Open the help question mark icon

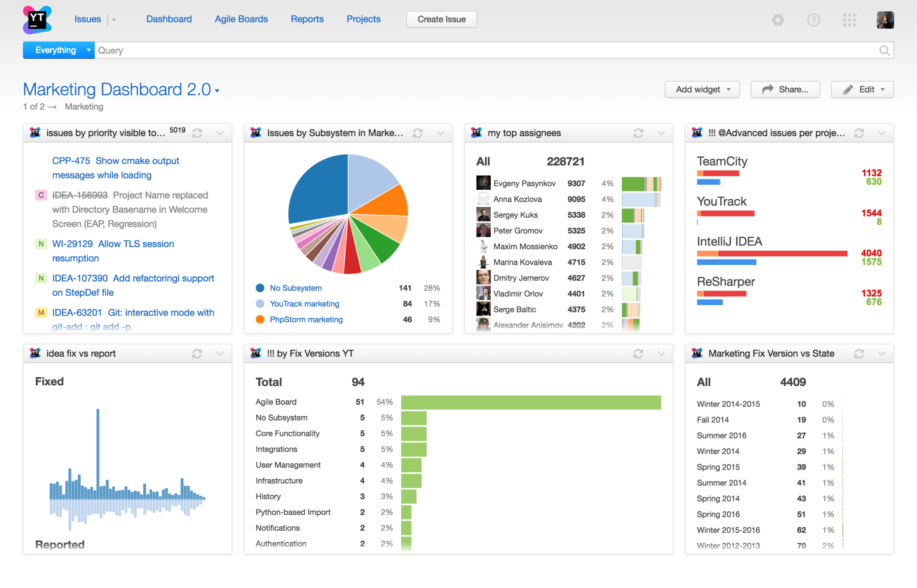[814, 20]
